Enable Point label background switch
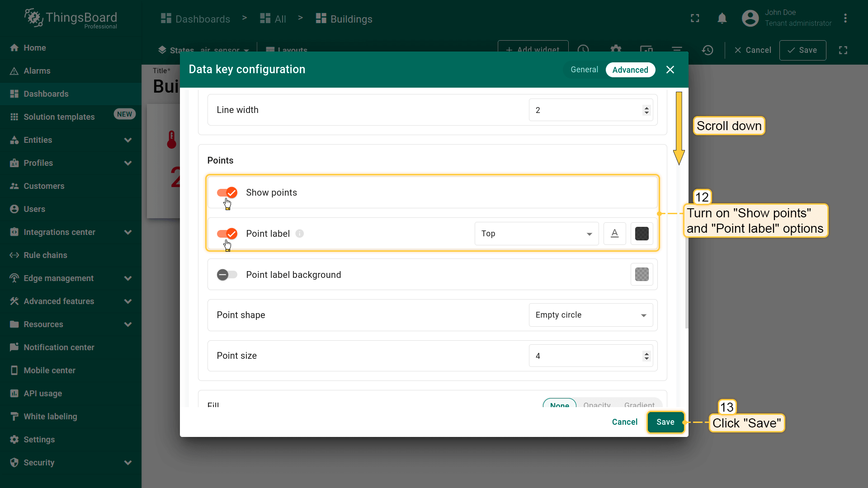The image size is (868, 488). tap(227, 275)
